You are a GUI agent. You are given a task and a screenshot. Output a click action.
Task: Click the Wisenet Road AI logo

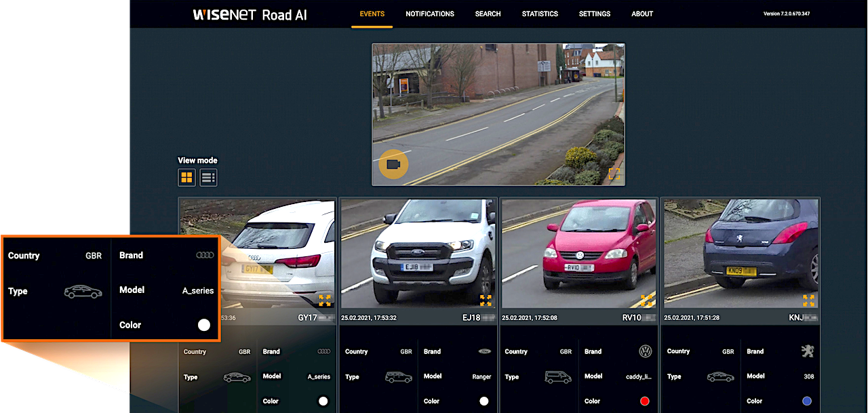coord(250,14)
